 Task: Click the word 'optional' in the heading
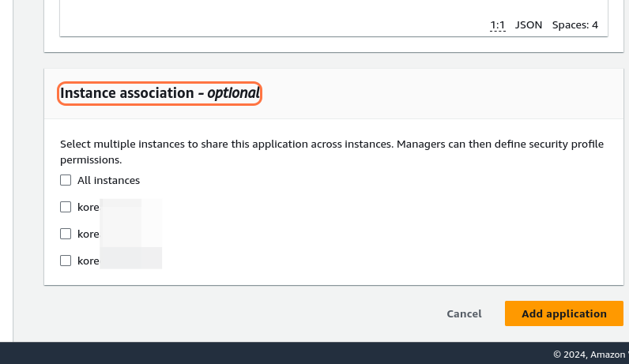click(x=233, y=93)
